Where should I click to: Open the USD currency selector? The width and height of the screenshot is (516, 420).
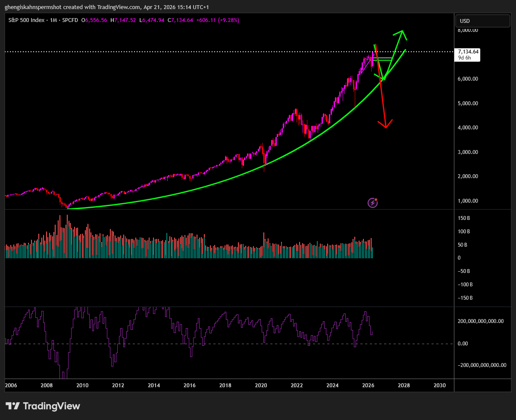(482, 21)
